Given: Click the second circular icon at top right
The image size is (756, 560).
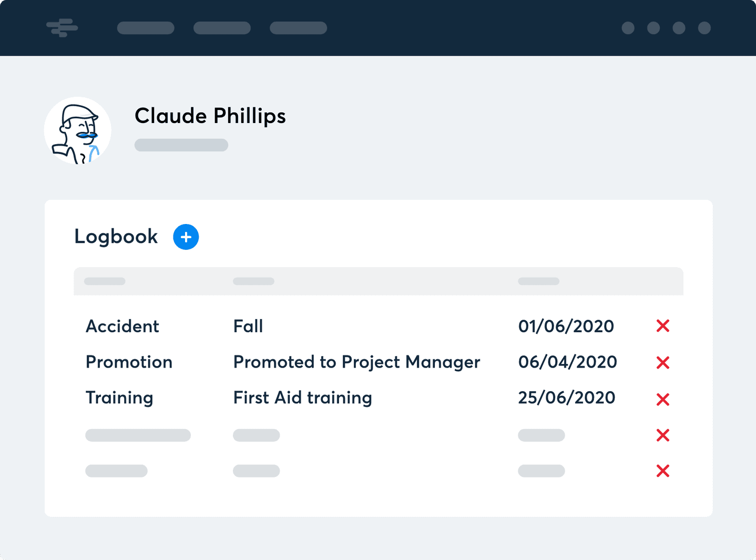Looking at the screenshot, I should pyautogui.click(x=653, y=28).
